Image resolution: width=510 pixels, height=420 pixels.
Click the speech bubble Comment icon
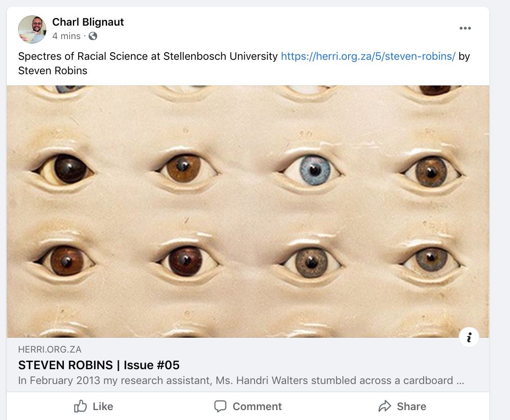click(220, 407)
